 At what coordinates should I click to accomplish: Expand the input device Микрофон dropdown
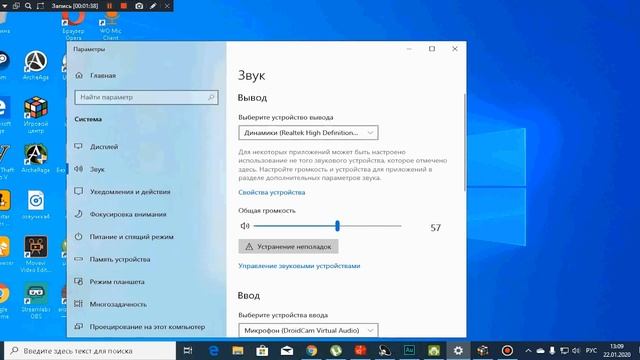coord(308,330)
